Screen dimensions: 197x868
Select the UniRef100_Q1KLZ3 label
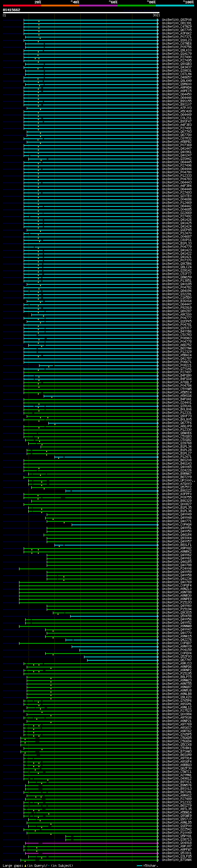tap(177, 40)
